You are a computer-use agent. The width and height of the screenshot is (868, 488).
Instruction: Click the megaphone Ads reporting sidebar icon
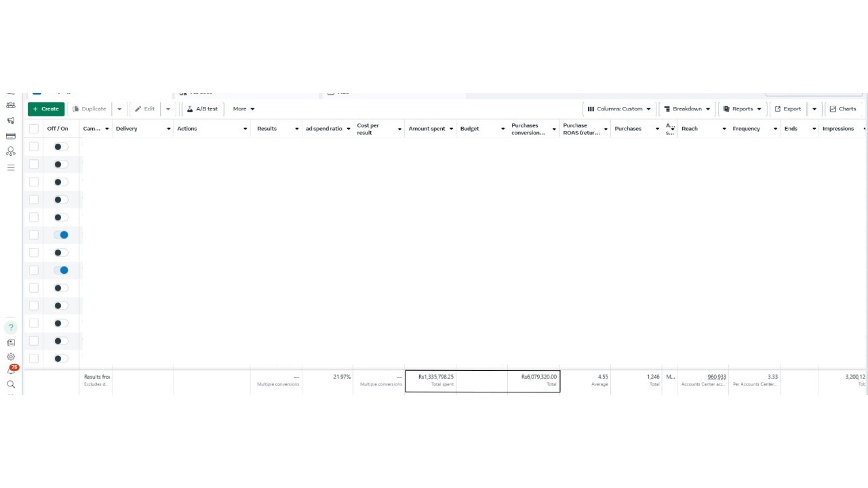click(11, 121)
